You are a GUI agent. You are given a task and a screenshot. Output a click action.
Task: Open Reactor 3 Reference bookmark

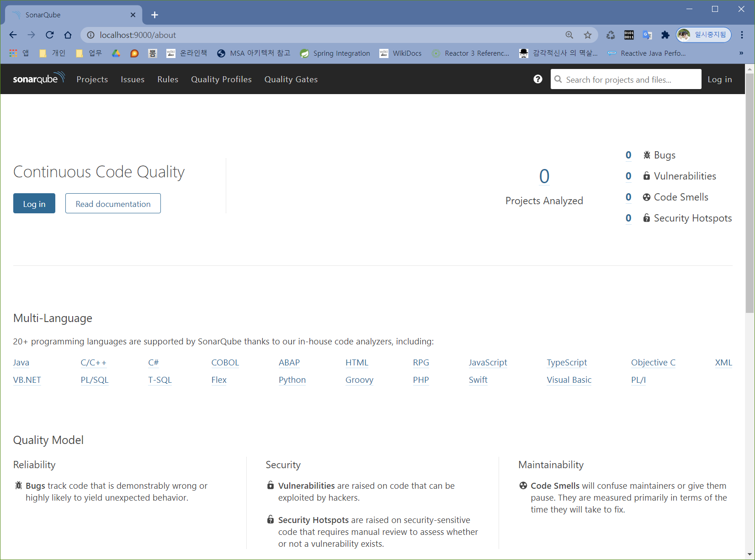(x=470, y=53)
